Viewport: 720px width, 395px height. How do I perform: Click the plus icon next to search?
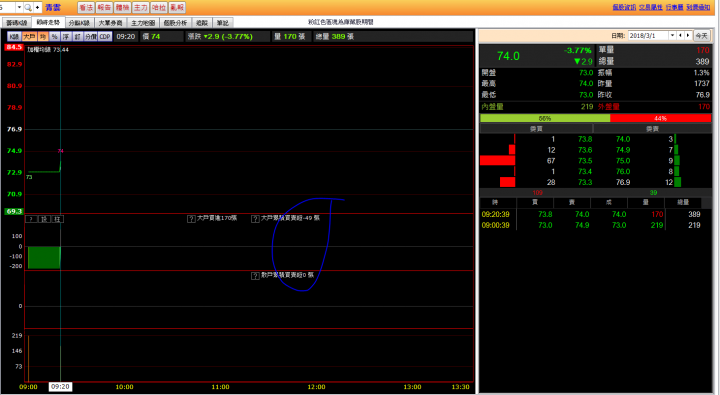click(x=37, y=7)
